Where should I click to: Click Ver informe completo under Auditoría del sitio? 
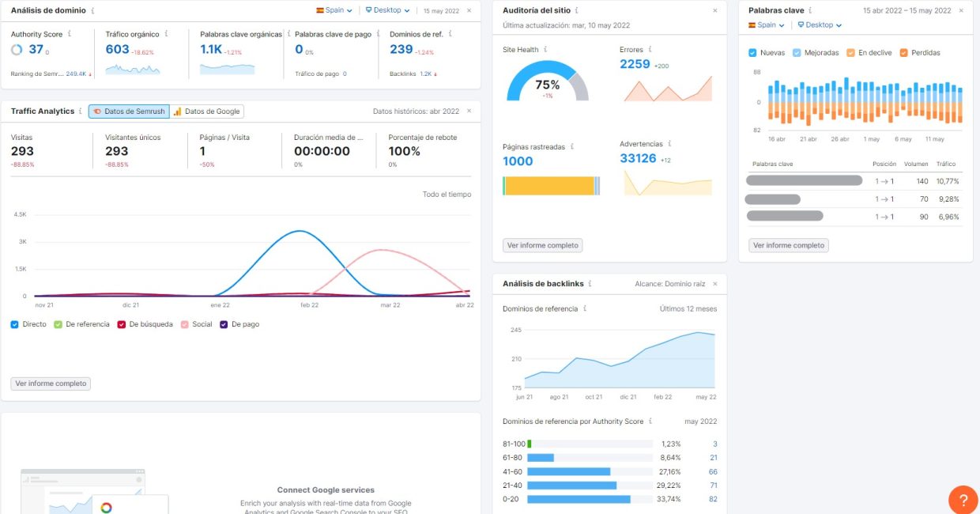click(542, 245)
